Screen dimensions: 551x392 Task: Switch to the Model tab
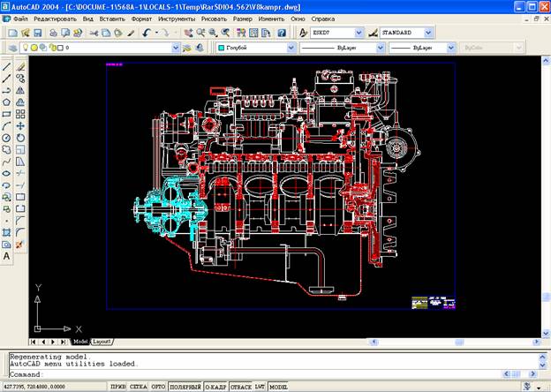coord(80,342)
